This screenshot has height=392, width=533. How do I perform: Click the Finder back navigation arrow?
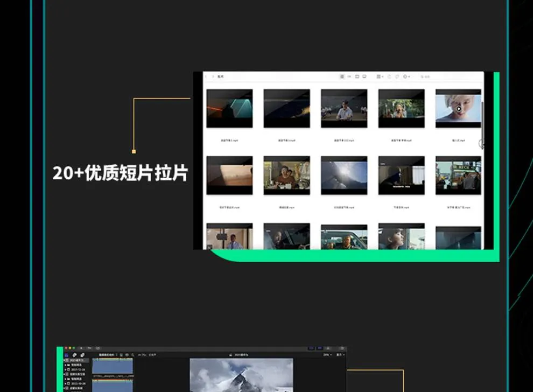coord(206,77)
